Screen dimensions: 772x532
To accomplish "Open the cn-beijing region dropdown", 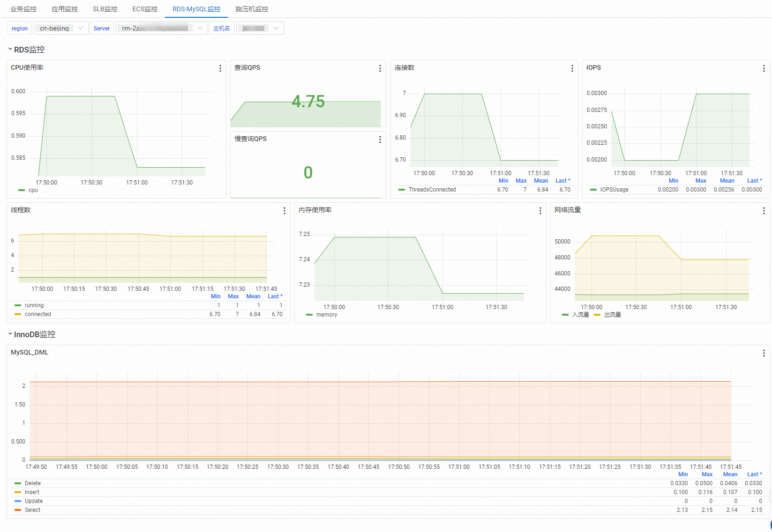I will (x=61, y=28).
